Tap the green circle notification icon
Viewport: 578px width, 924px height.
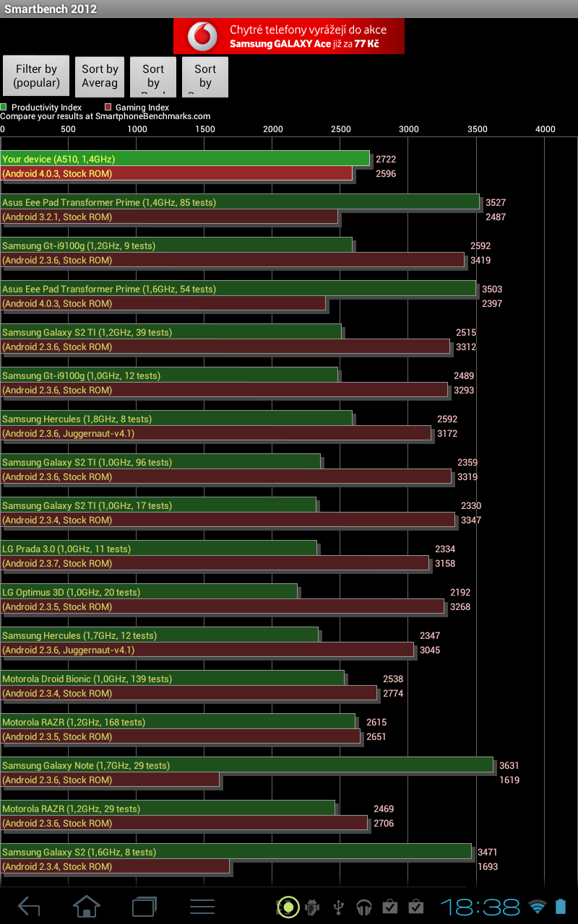click(288, 907)
